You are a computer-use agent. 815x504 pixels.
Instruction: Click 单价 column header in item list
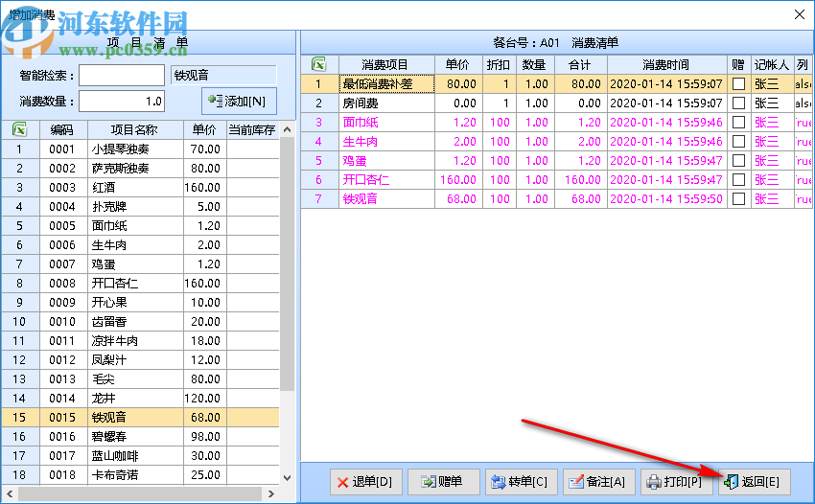point(205,130)
